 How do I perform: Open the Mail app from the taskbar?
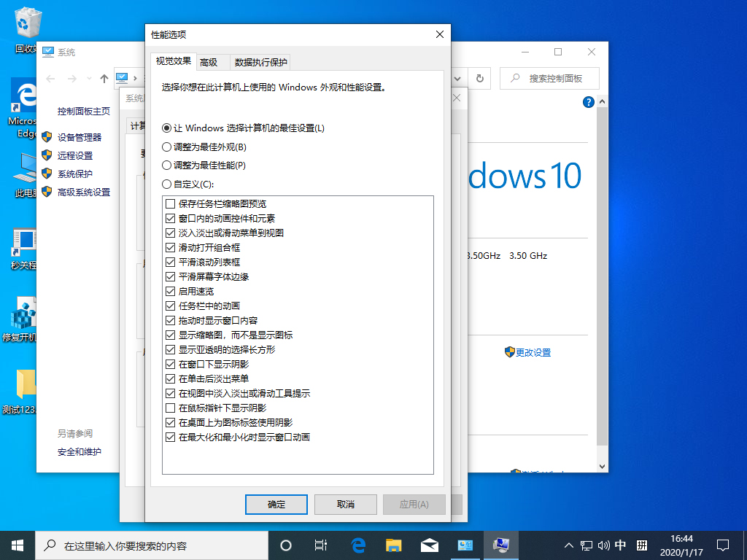429,545
